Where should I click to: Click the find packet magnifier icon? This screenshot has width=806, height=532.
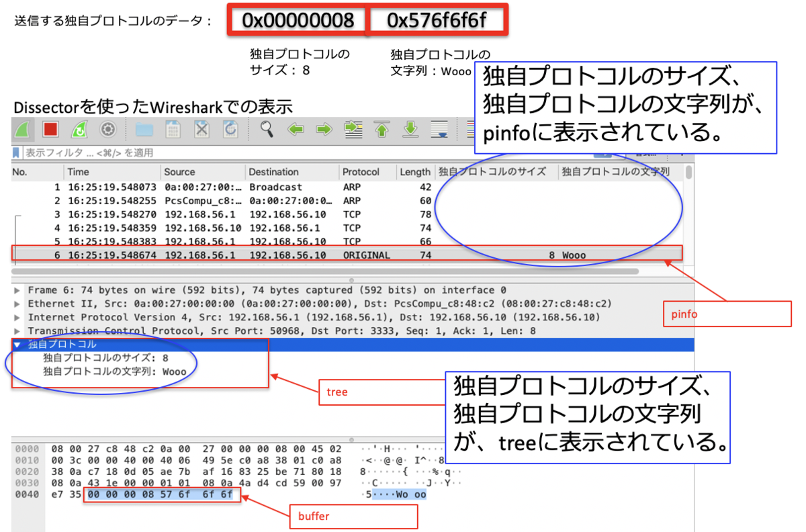coord(267,129)
